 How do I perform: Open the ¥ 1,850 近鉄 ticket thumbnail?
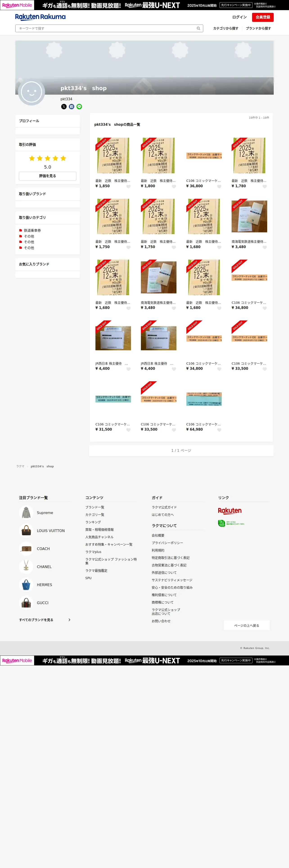113,155
